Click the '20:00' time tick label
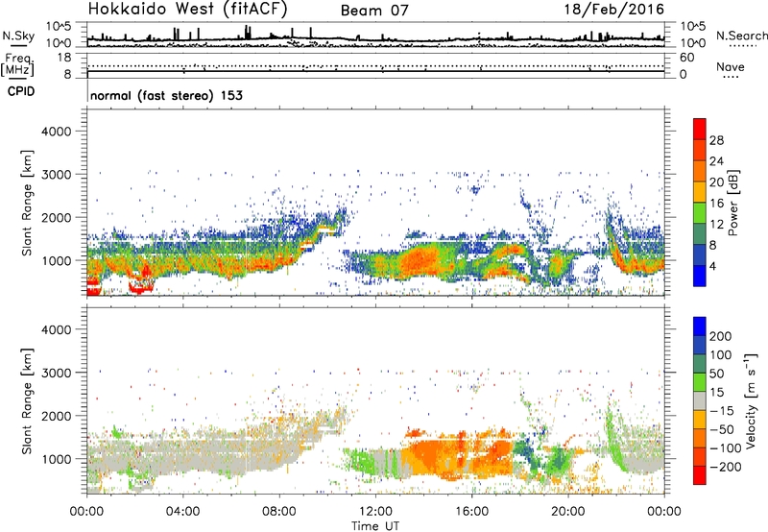This screenshot has height=532, width=768. [x=567, y=512]
